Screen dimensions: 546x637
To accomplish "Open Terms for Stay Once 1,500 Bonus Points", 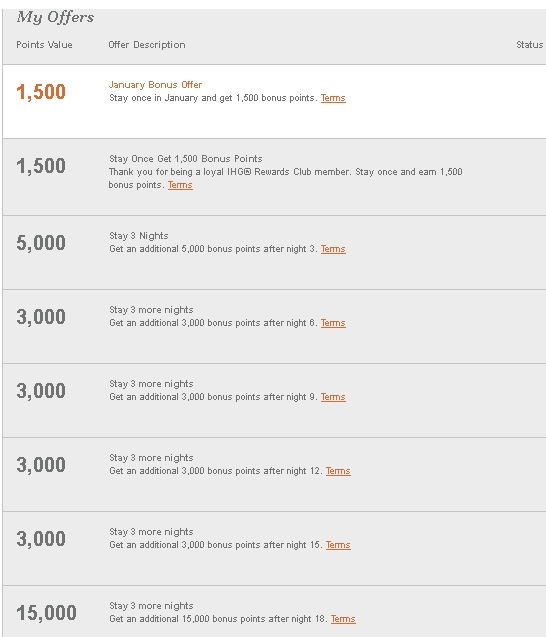I will click(x=180, y=185).
